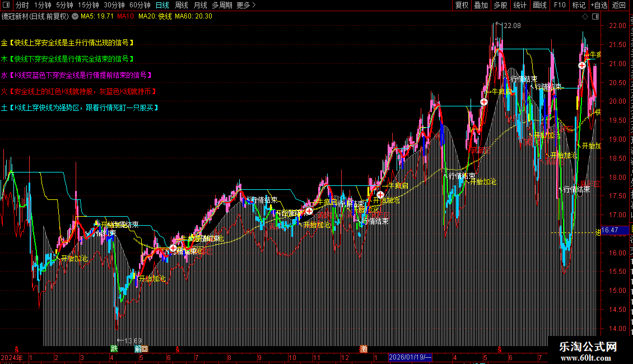Select the 60分钟 period tab
The image size is (633, 364).
[x=140, y=5]
